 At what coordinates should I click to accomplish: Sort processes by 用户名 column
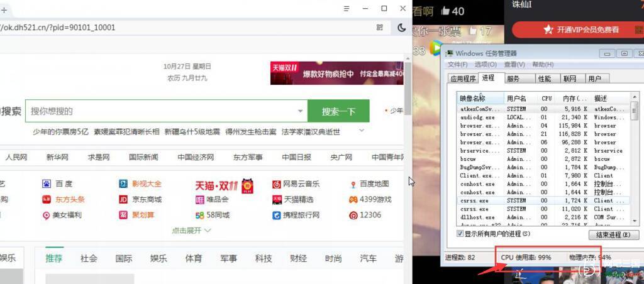tap(521, 99)
